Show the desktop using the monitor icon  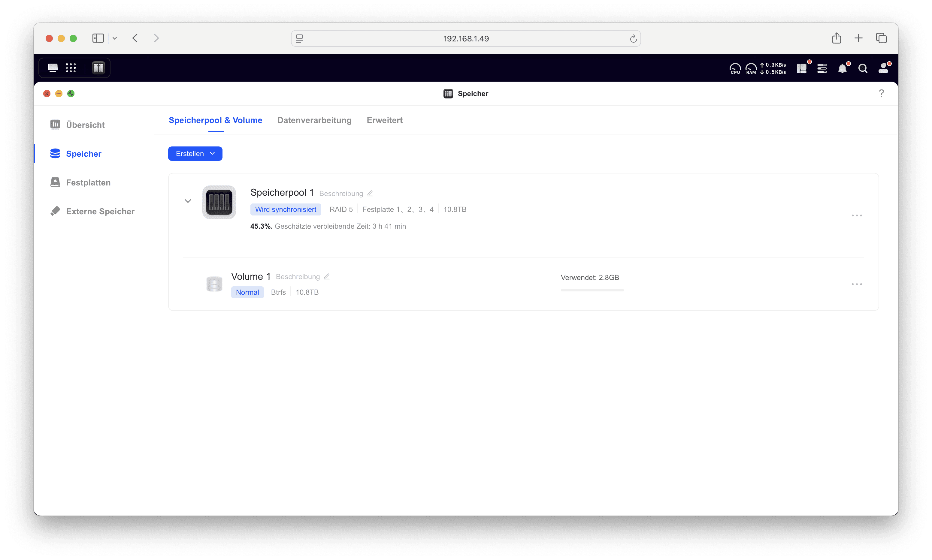click(x=53, y=68)
